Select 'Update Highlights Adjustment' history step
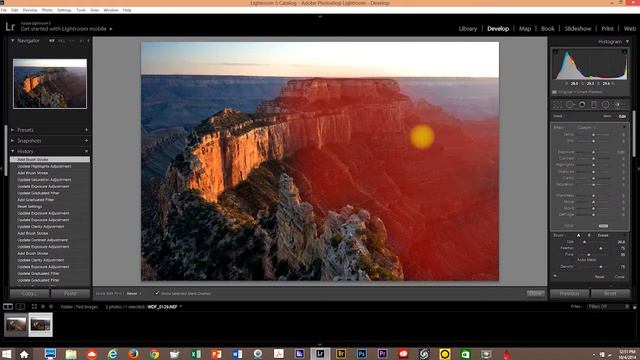This screenshot has width=640, height=360. pos(44,166)
